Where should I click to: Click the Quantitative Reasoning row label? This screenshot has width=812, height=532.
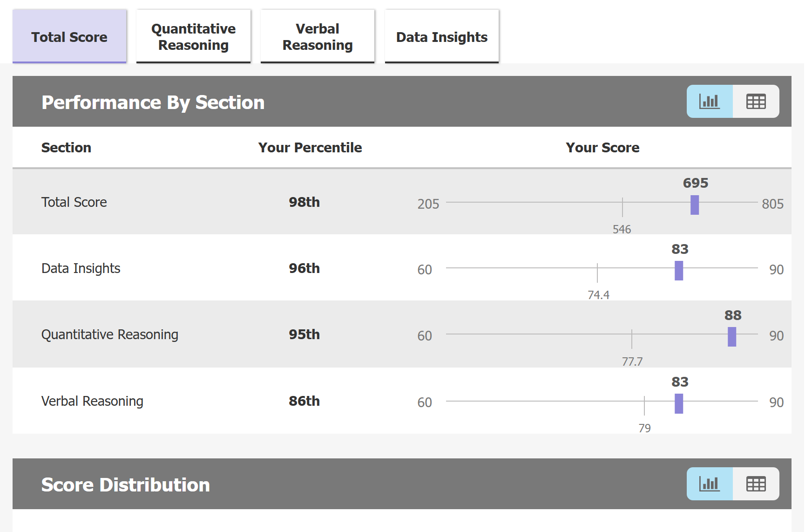pos(110,334)
